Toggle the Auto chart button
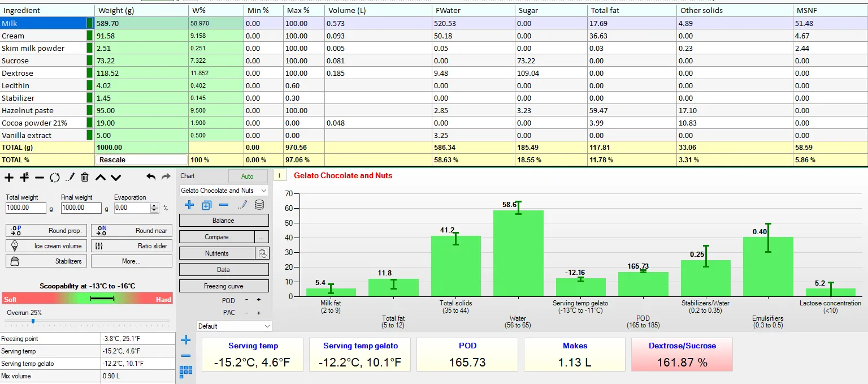The width and height of the screenshot is (868, 384). [x=248, y=176]
